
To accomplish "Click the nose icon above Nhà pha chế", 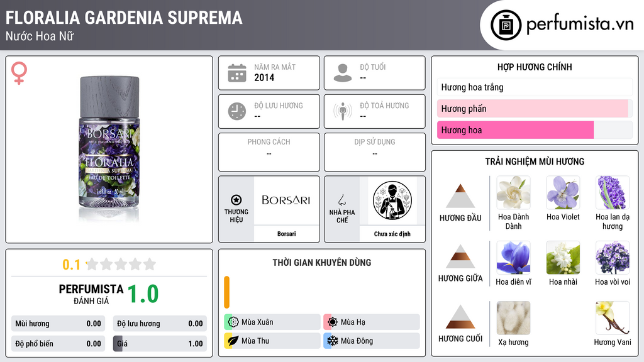I will 341,200.
